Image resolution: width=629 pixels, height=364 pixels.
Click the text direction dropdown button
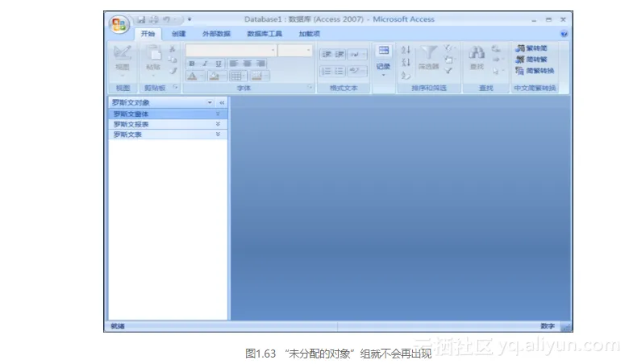356,55
